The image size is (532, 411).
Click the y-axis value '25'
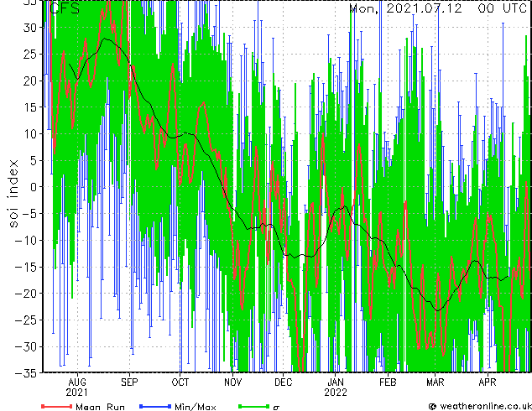[30, 54]
